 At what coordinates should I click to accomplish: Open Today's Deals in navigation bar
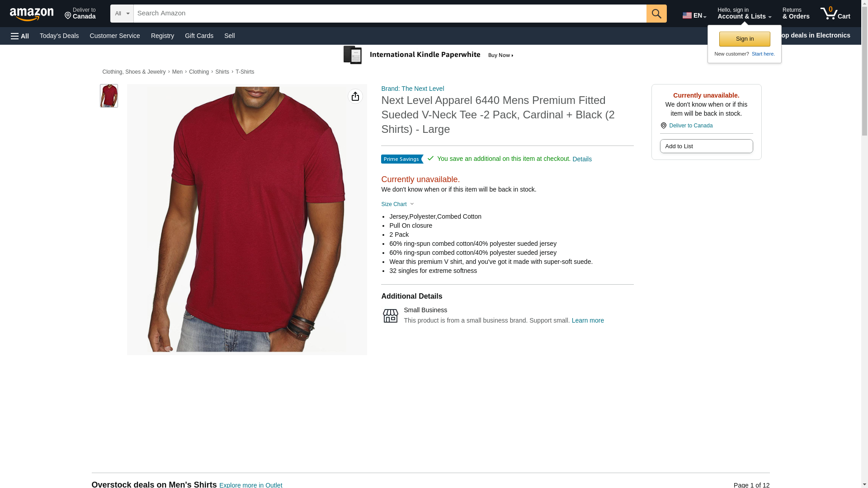[x=59, y=36]
